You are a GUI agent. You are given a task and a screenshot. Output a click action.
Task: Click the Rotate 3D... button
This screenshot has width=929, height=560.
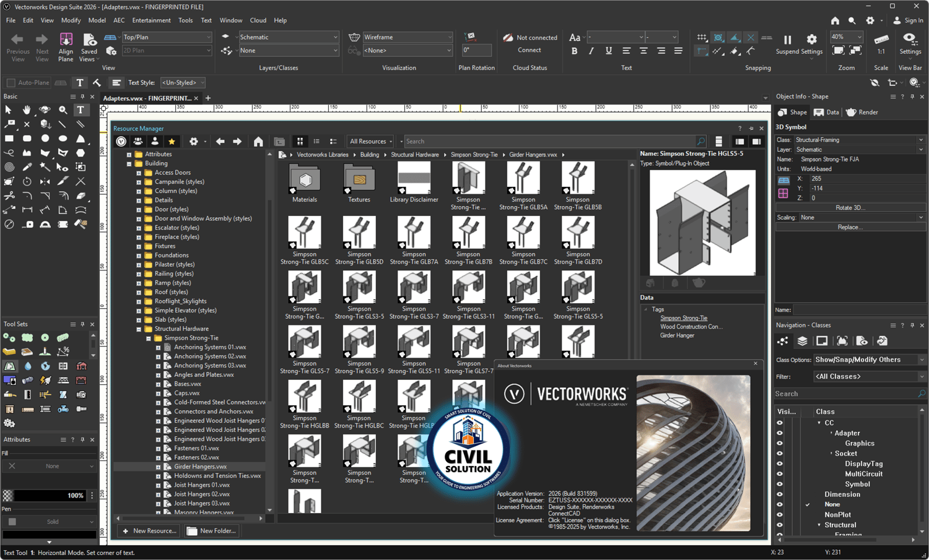(x=850, y=208)
